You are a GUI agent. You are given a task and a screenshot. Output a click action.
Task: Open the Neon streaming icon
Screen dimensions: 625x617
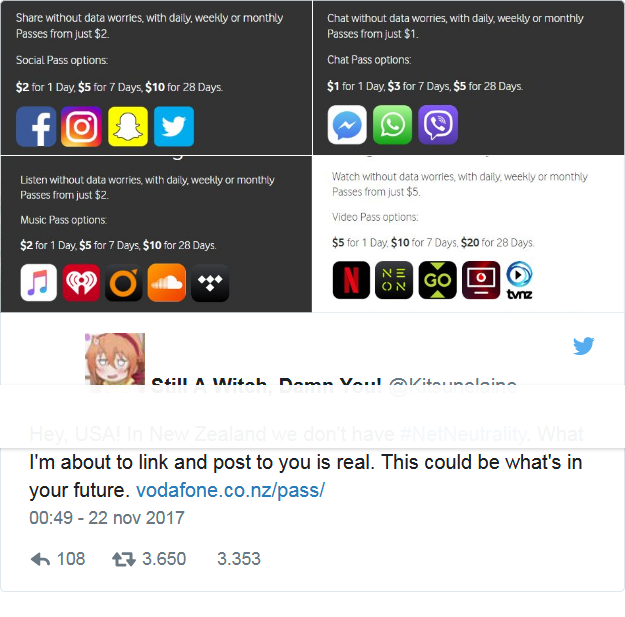(394, 280)
